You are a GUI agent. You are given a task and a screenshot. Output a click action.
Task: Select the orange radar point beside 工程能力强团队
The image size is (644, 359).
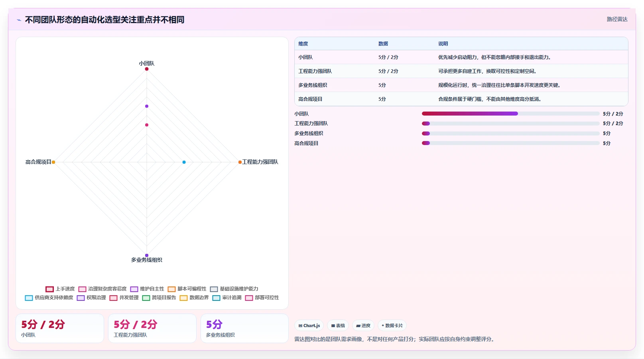[240, 162]
